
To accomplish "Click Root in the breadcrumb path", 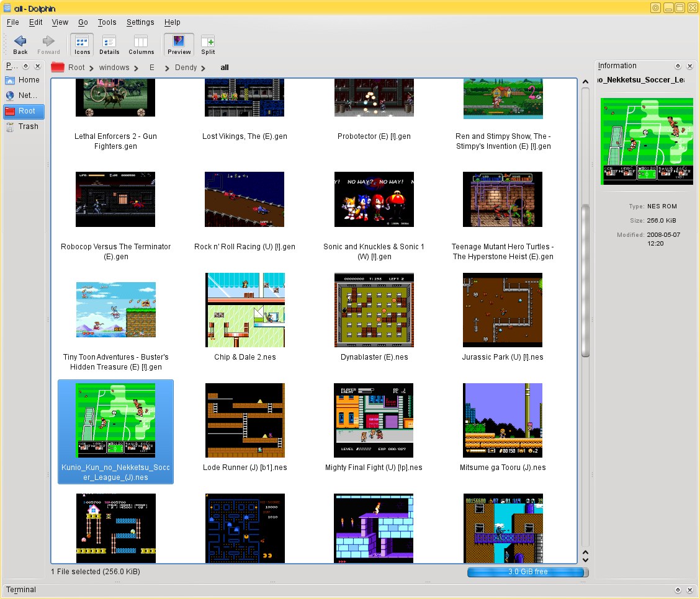I will (x=76, y=68).
